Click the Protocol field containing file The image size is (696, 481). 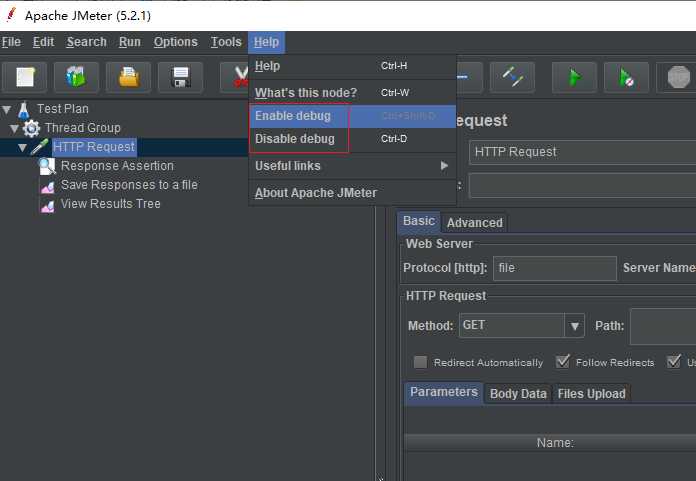[x=555, y=268]
